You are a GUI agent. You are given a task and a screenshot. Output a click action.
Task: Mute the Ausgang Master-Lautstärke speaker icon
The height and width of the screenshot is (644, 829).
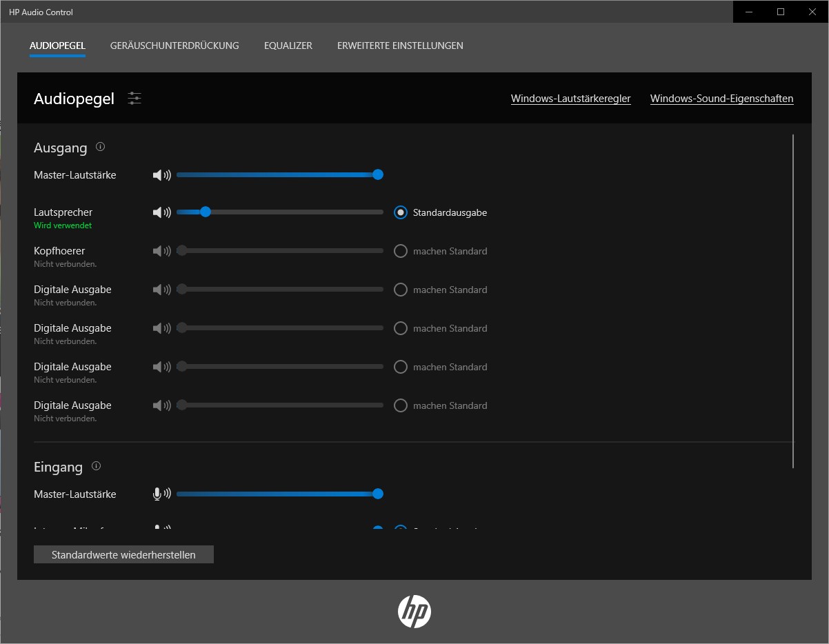point(162,175)
